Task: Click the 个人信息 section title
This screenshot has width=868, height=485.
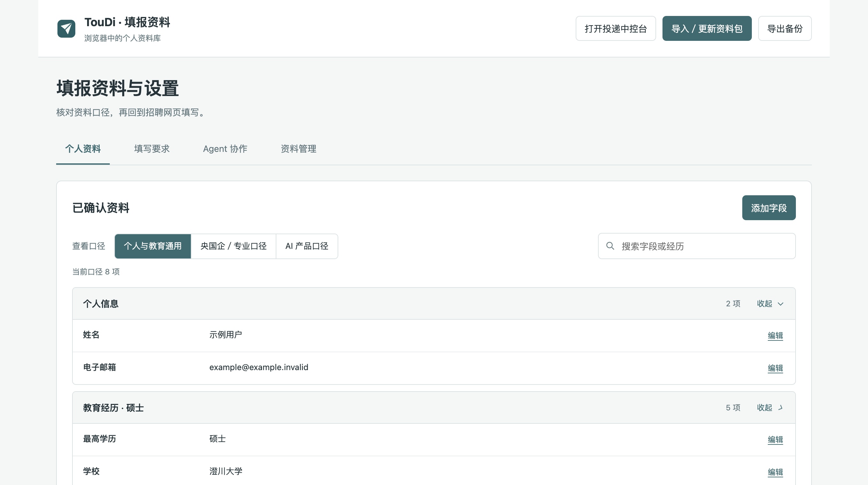Action: pos(101,304)
